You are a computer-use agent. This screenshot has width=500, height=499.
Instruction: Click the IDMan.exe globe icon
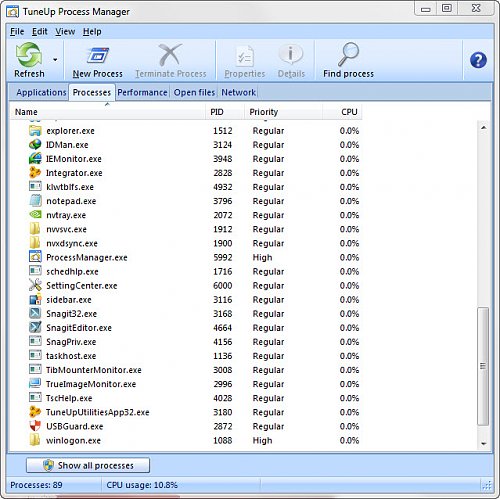(x=35, y=145)
